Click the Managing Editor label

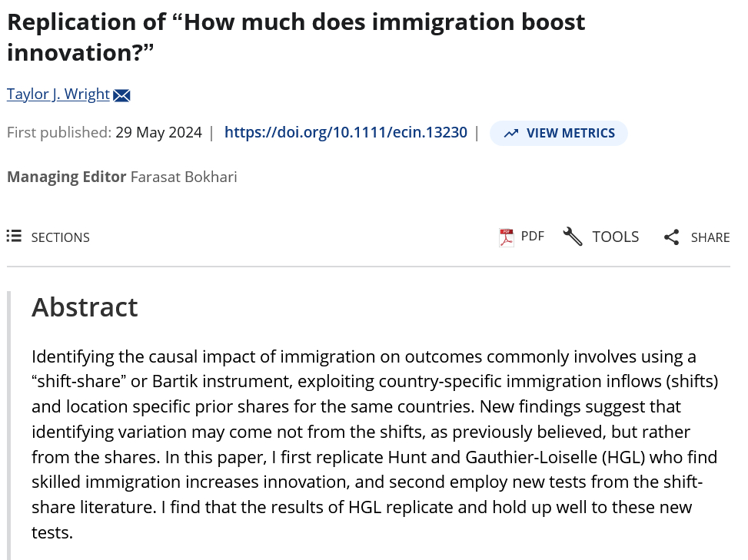tap(66, 177)
